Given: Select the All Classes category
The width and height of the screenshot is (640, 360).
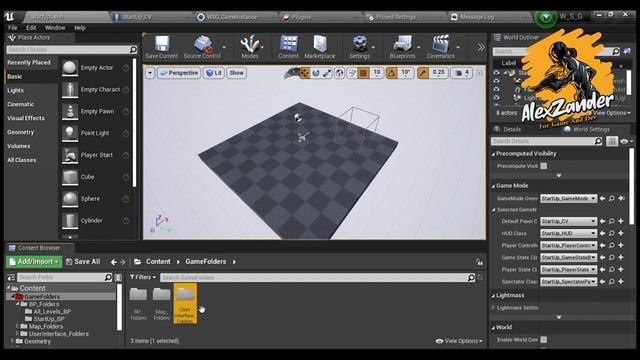Looking at the screenshot, I should click(x=22, y=160).
